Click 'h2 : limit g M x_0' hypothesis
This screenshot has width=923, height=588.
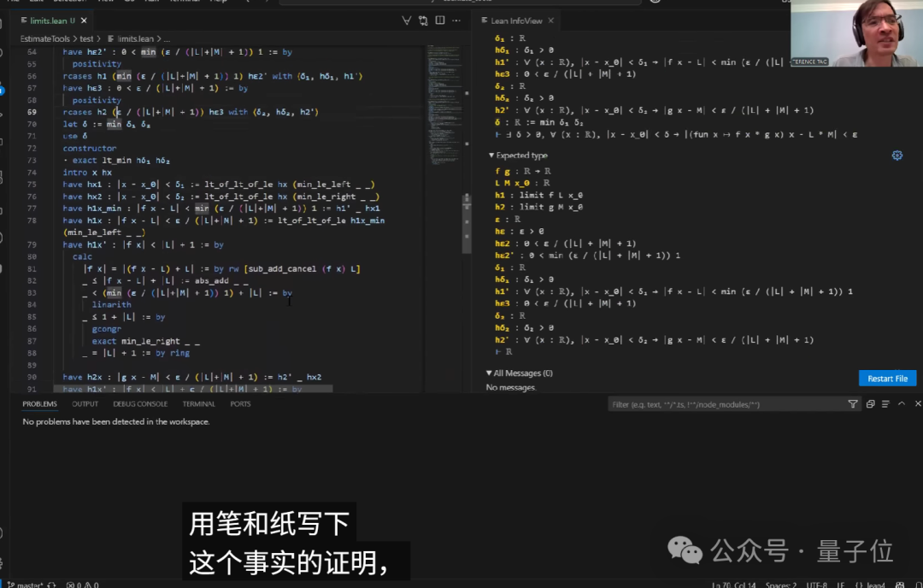tap(538, 207)
